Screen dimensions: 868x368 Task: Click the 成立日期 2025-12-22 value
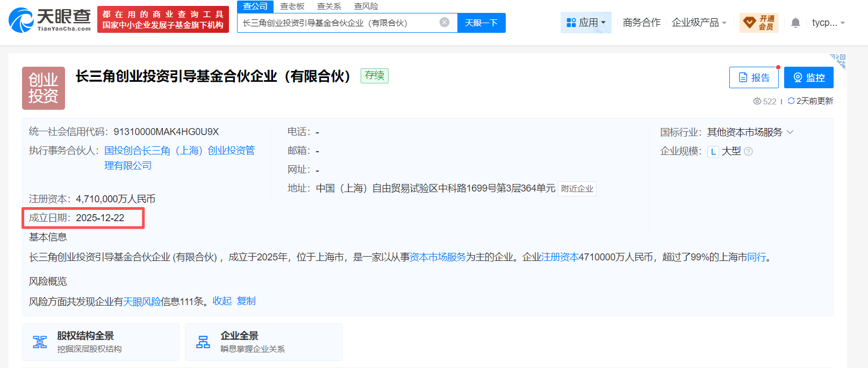tap(100, 218)
